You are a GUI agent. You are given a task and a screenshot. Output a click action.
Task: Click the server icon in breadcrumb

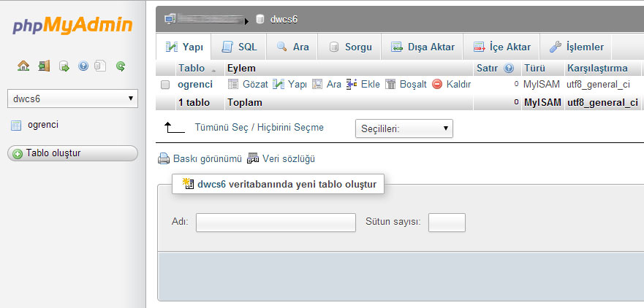click(x=170, y=19)
